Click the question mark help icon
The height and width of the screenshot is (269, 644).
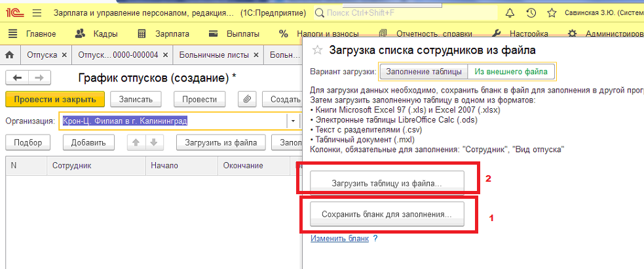(x=375, y=238)
